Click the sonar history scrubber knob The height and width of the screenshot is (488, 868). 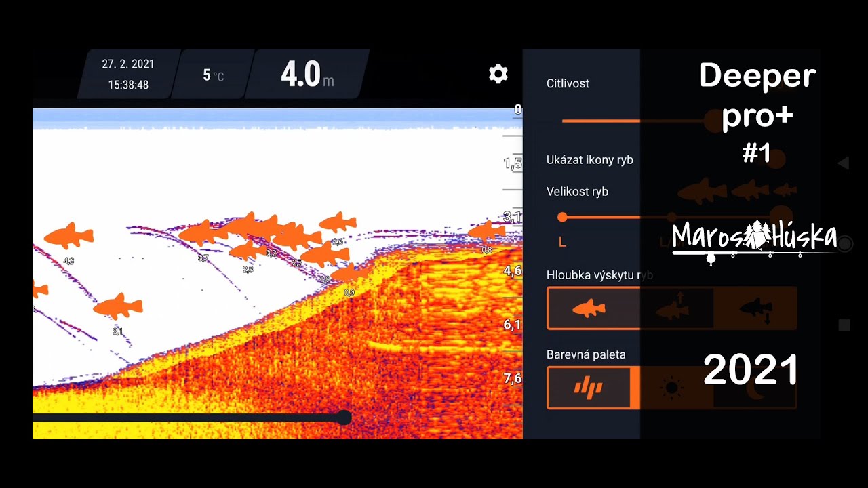pos(344,418)
